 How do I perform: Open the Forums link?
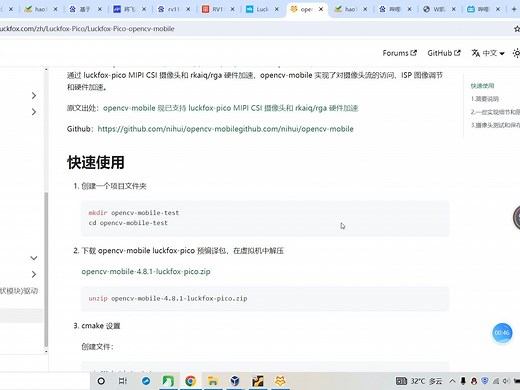point(399,53)
